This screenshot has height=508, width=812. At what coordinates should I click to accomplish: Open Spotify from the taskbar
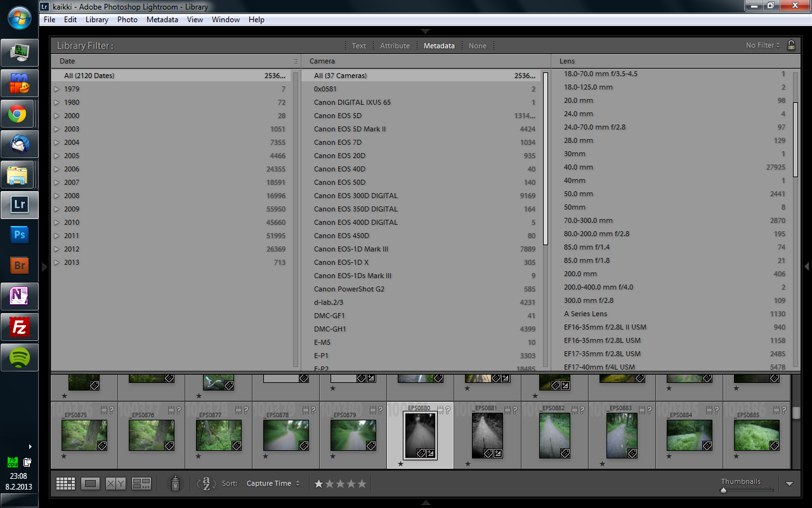coord(19,358)
